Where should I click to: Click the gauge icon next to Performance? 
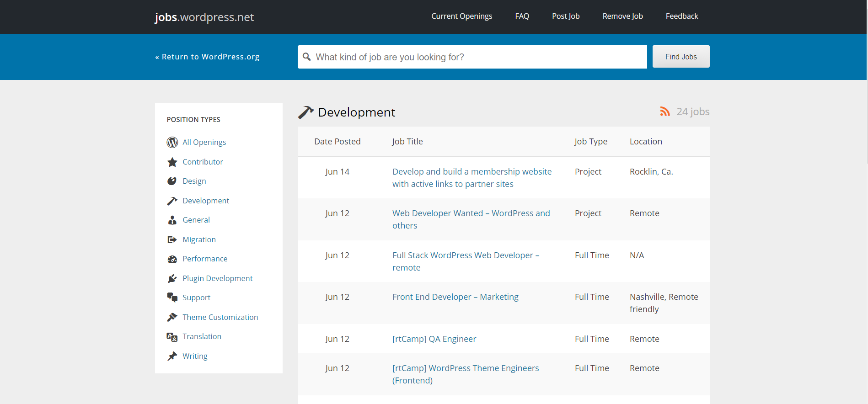click(172, 259)
